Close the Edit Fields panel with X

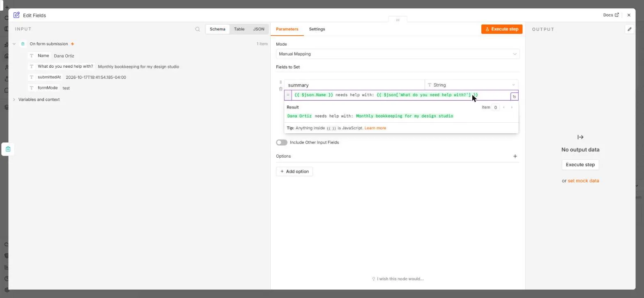(x=629, y=15)
